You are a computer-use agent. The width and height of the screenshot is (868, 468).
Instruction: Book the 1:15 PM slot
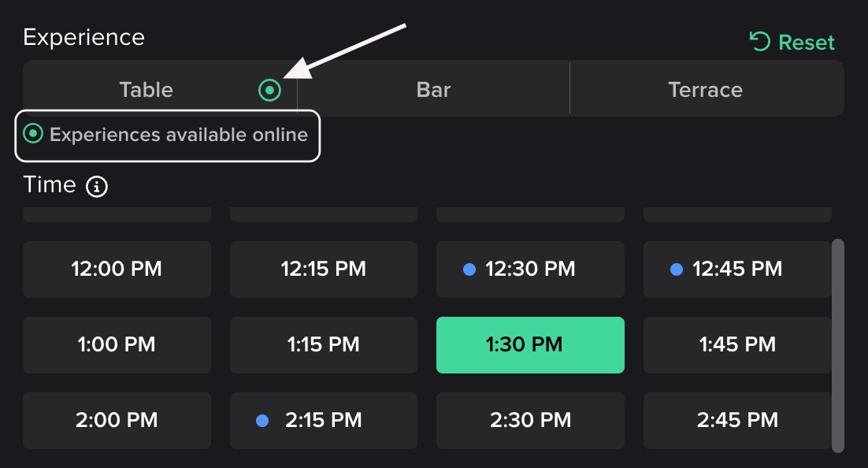pos(323,345)
